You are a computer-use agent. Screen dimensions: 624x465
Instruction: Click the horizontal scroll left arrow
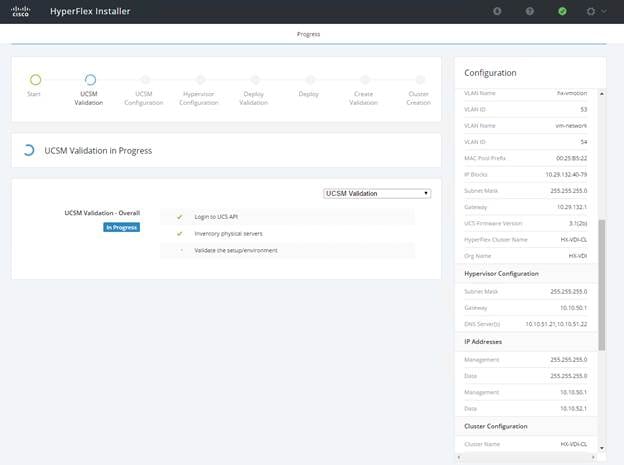[x=459, y=457]
